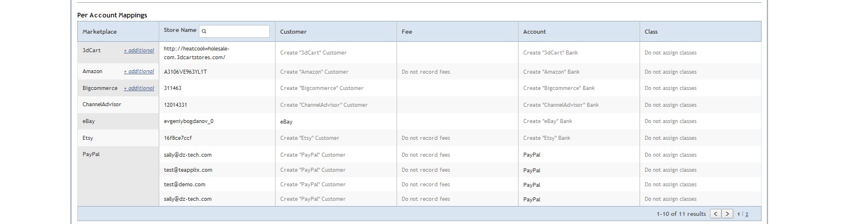Viewport: 868px width, 224px height.
Task: Click store name 12014331
Action: (x=175, y=105)
